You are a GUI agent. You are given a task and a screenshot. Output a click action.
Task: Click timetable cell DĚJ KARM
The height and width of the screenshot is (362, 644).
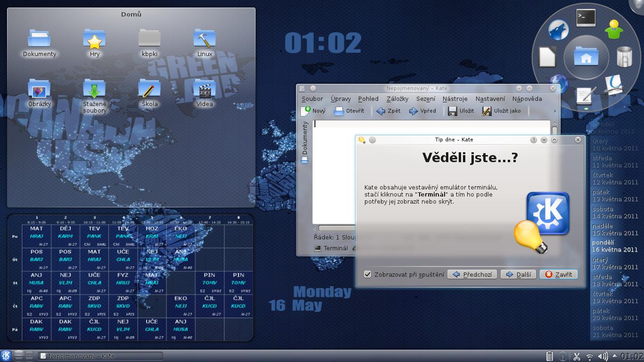tap(65, 236)
